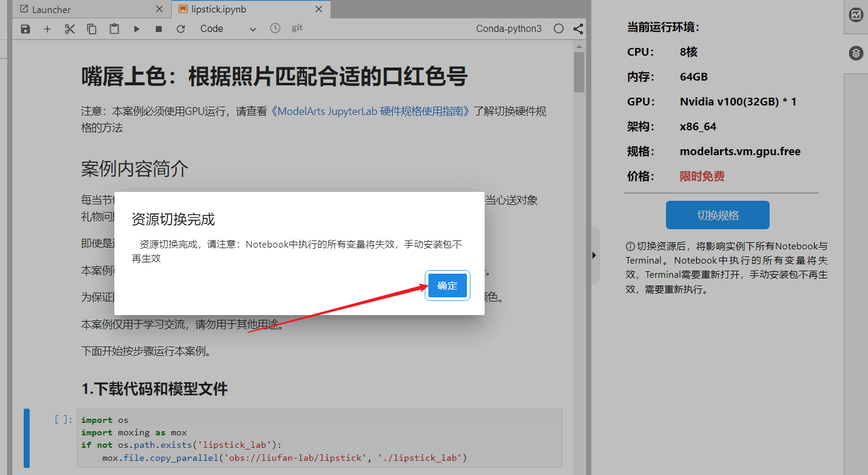Click the notebook vertical scrollbar

pos(579,72)
